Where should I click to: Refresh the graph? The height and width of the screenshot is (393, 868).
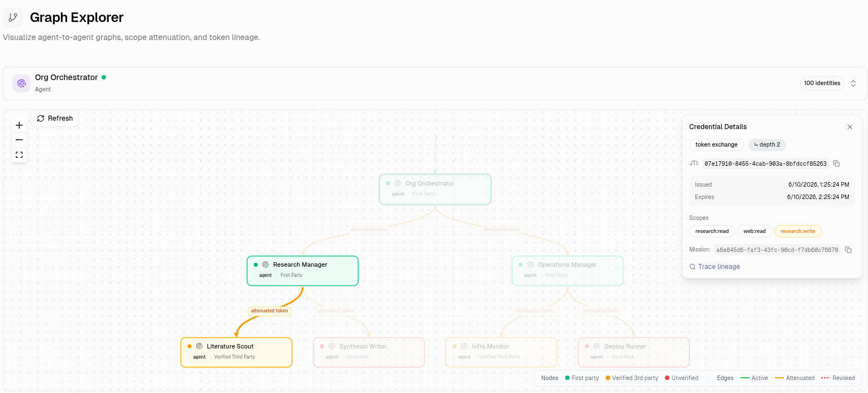55,118
